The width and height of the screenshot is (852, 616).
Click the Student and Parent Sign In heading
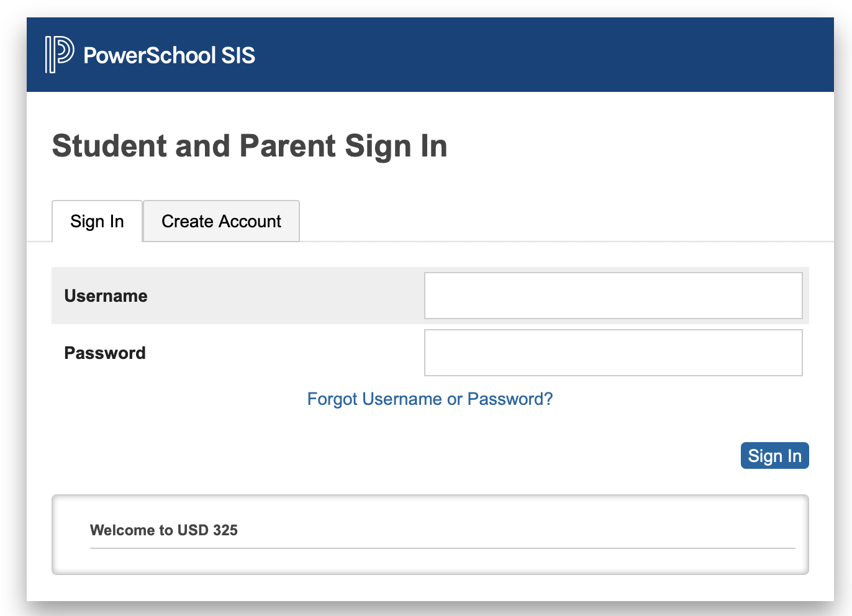pyautogui.click(x=250, y=147)
